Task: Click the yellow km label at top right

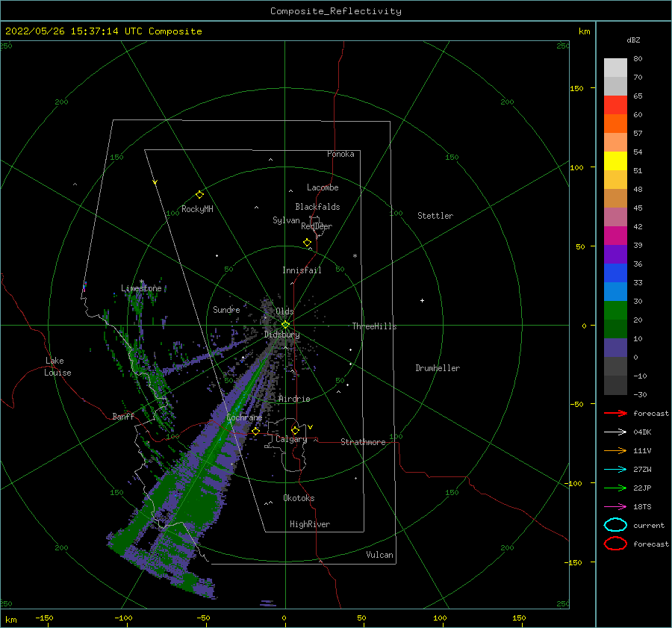Action: point(585,31)
